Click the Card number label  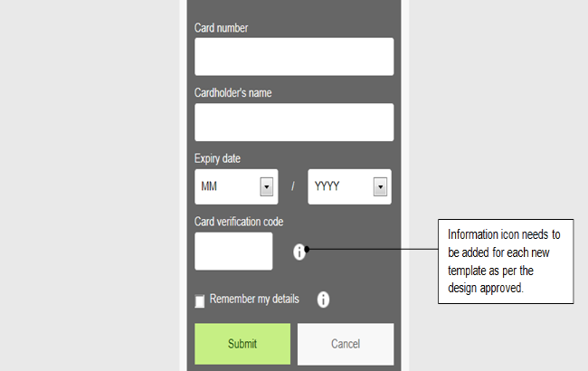pos(222,28)
